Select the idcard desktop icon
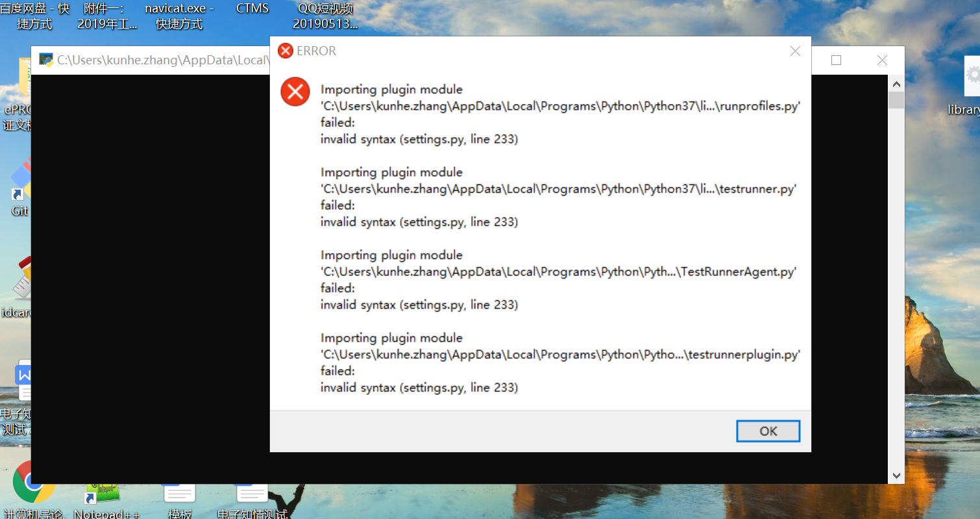980x519 pixels. (x=17, y=287)
